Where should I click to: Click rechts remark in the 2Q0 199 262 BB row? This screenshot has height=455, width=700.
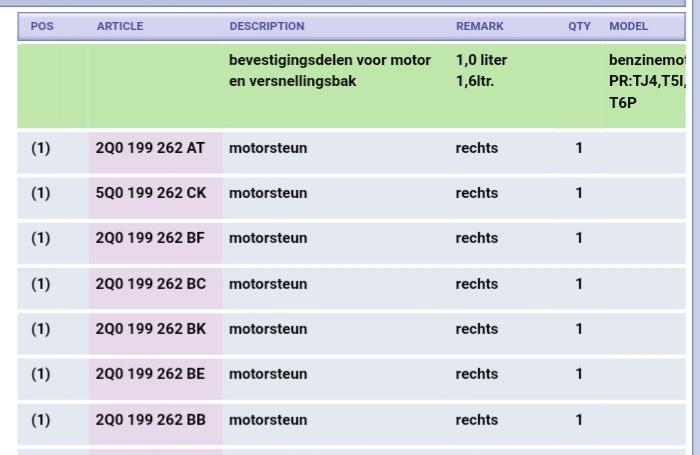476,420
